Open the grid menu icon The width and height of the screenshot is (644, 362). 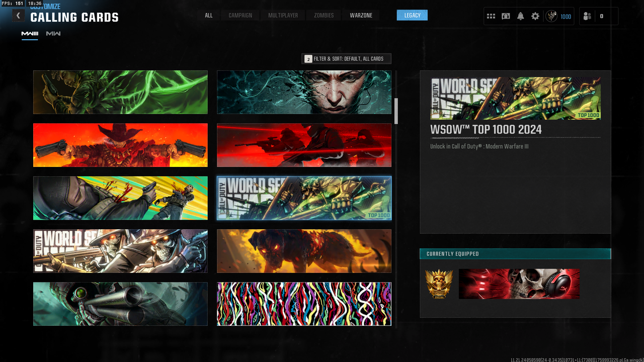[491, 16]
